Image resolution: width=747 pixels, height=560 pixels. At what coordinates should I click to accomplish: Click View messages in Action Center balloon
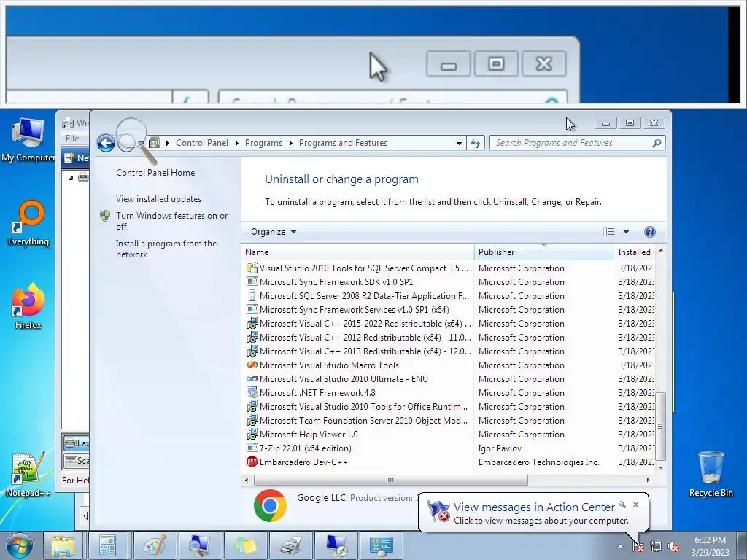coord(534,507)
